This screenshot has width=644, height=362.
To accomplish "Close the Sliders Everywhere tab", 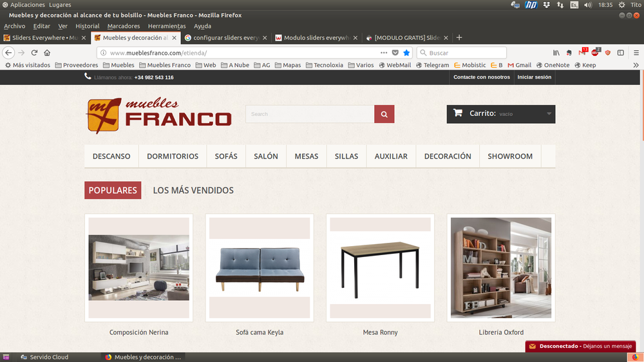I will pos(84,37).
